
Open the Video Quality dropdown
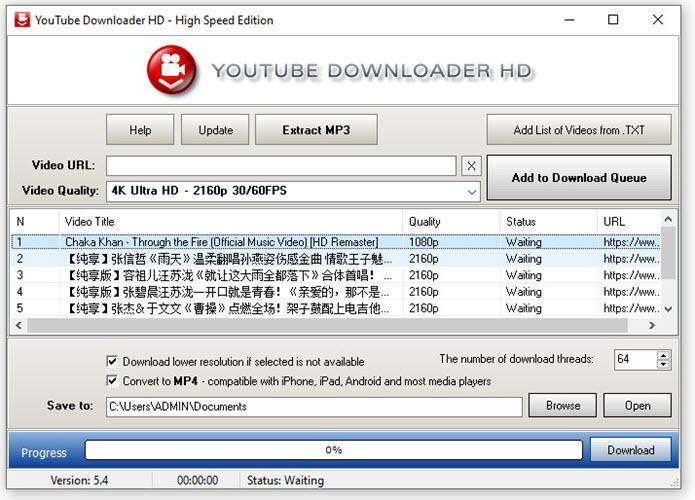pos(293,191)
